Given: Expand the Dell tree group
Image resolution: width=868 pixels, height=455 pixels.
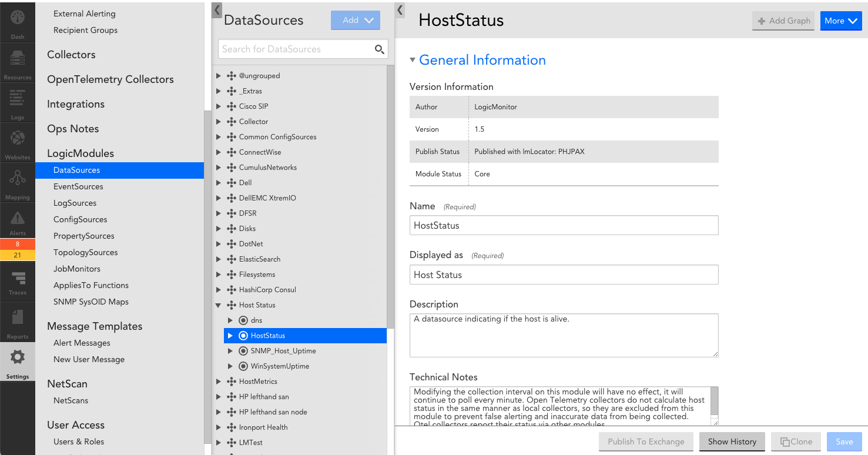Looking at the screenshot, I should coord(219,183).
